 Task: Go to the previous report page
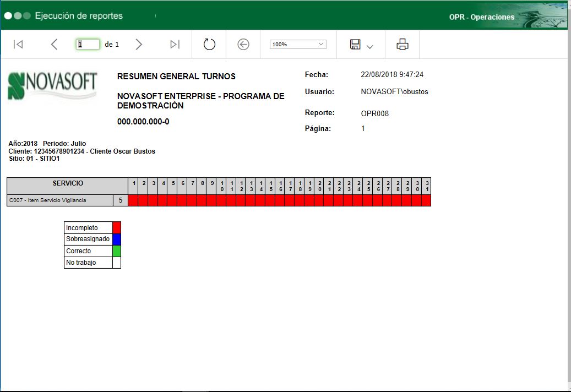pyautogui.click(x=54, y=45)
